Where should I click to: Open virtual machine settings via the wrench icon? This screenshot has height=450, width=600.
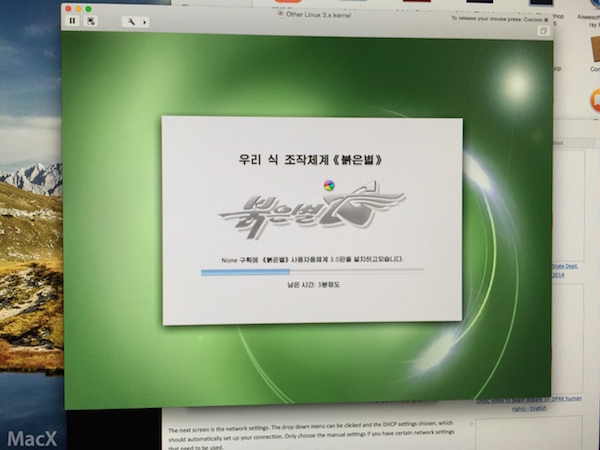point(131,22)
